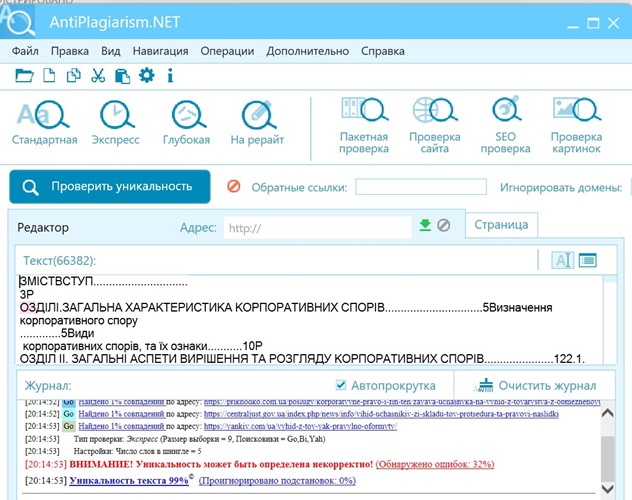Click journal scrollbar down arrow

(x=607, y=489)
